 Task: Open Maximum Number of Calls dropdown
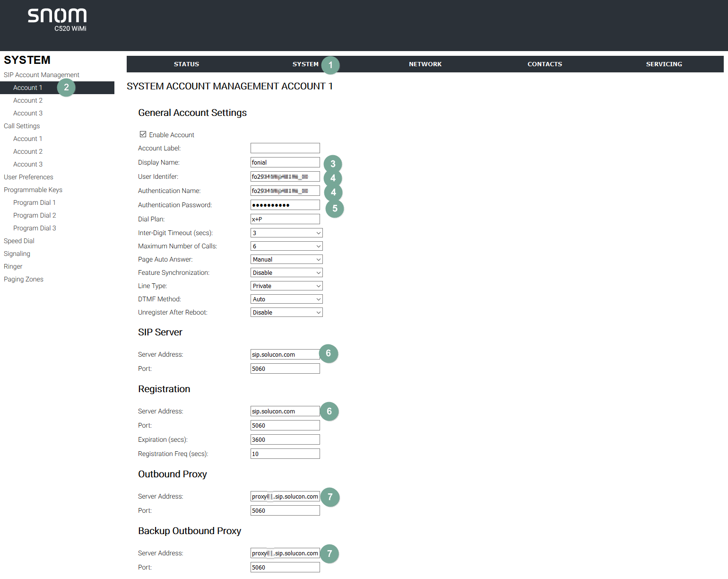click(x=286, y=246)
